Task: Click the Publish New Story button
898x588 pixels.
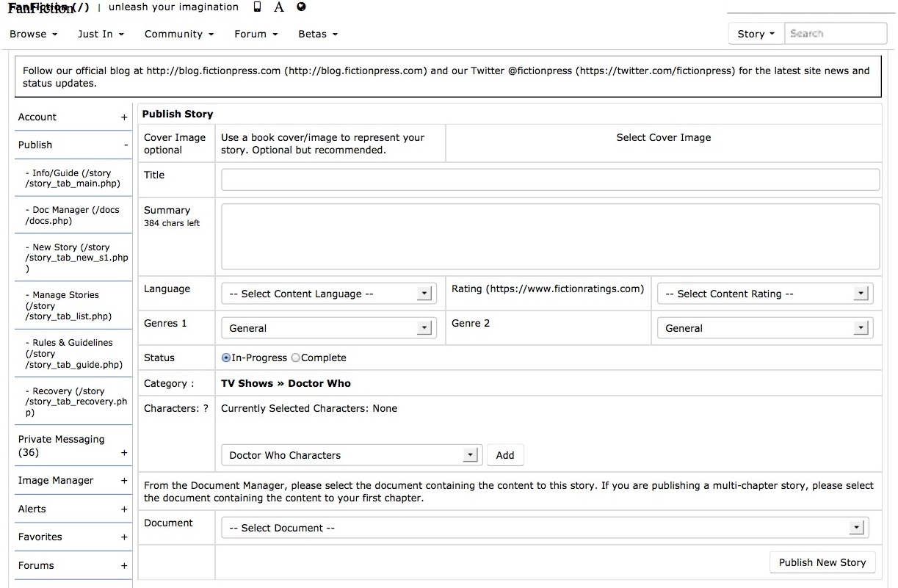Action: (x=822, y=562)
